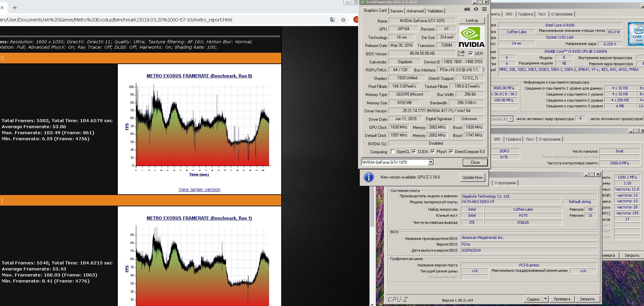Click the processor name Intel Core i3 8100
Image resolution: width=644 pixels, height=306 pixels.
560,25
